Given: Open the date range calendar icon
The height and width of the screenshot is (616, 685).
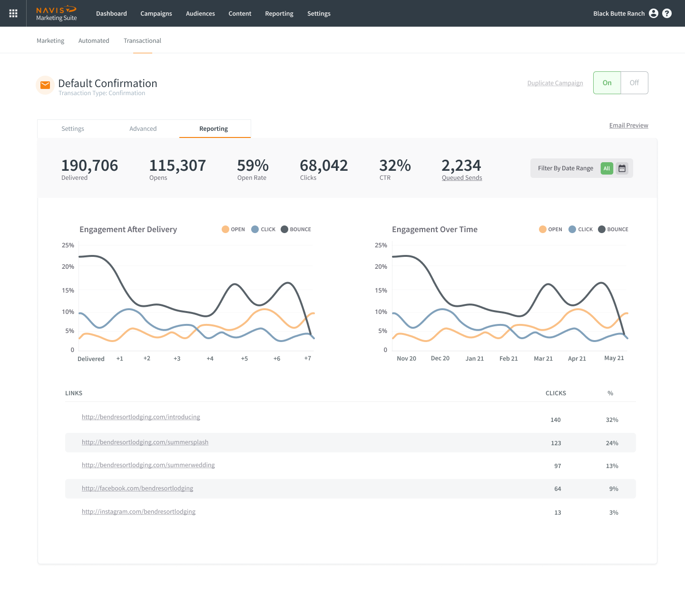Looking at the screenshot, I should pyautogui.click(x=622, y=168).
